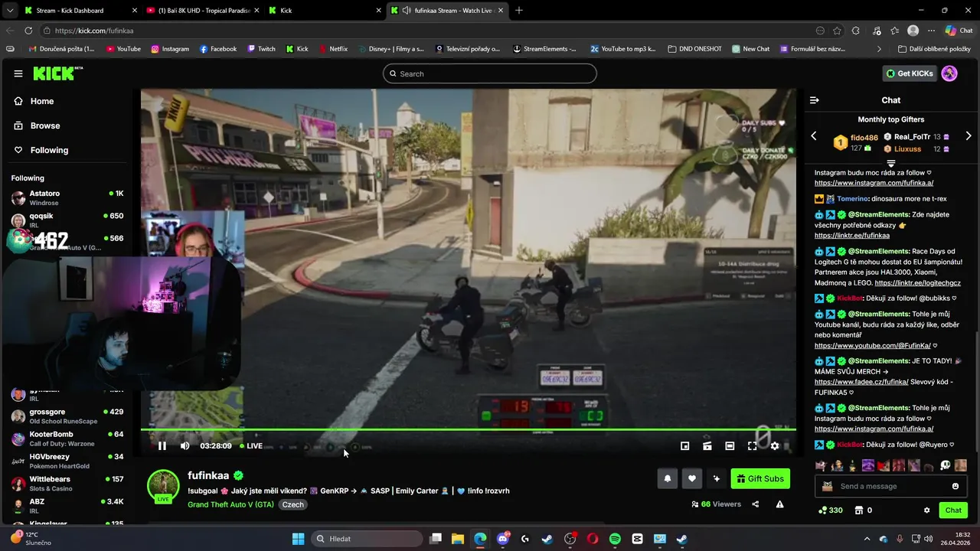Screen dimensions: 980x551
Task: Click the Kick search field
Action: 490,73
